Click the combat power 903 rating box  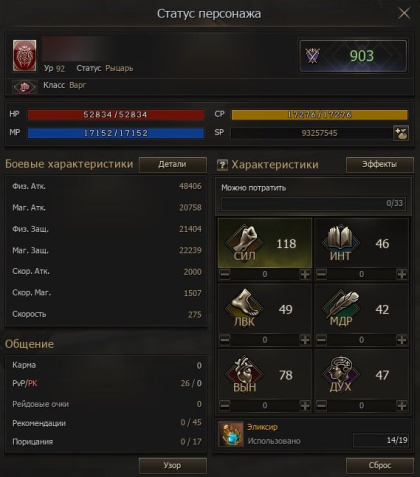[x=353, y=56]
